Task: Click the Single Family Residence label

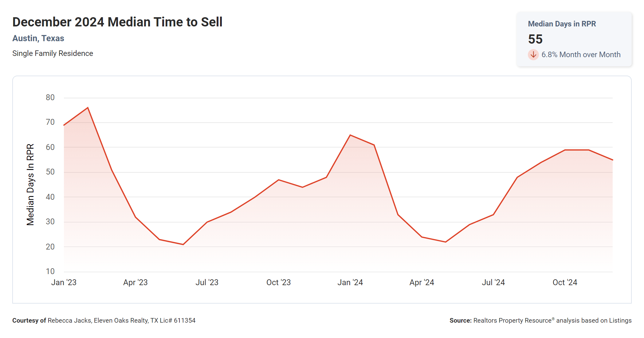Action: tap(53, 53)
